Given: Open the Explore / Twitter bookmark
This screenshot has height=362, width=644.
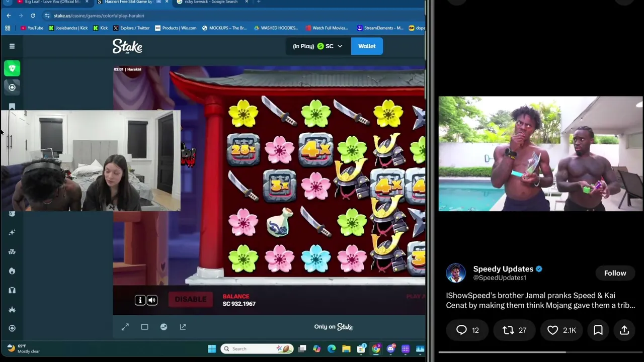Looking at the screenshot, I should tap(131, 28).
